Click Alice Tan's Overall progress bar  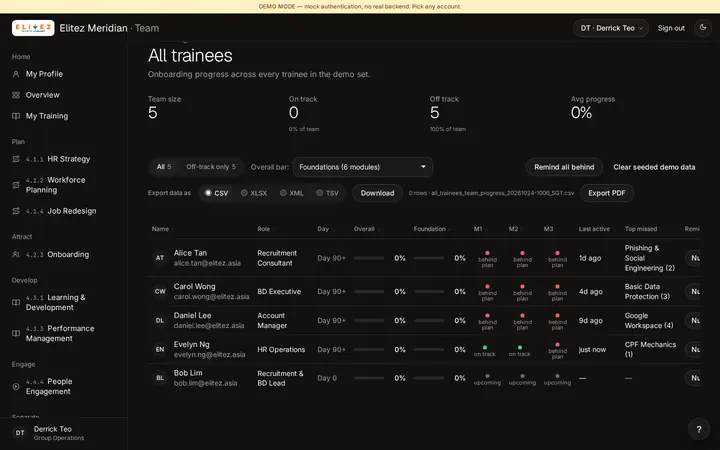coord(369,258)
